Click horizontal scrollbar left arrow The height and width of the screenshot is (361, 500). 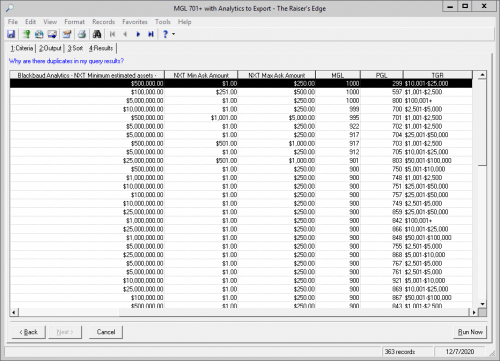(x=14, y=312)
